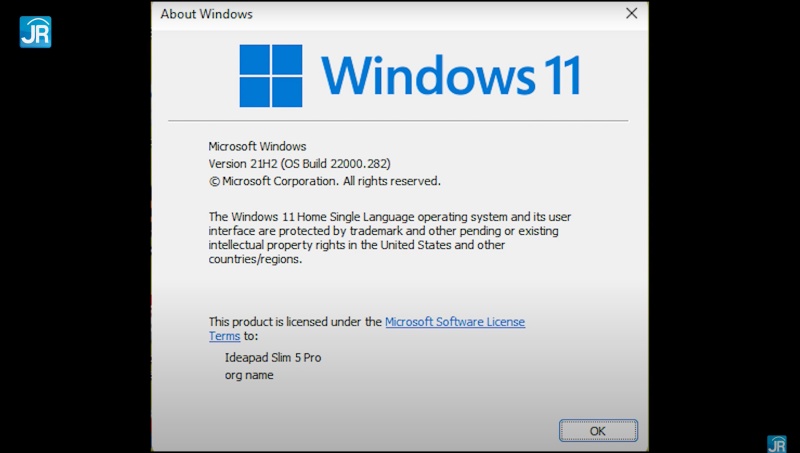
Task: Click the Windows 11 four-pane logo
Action: (271, 76)
